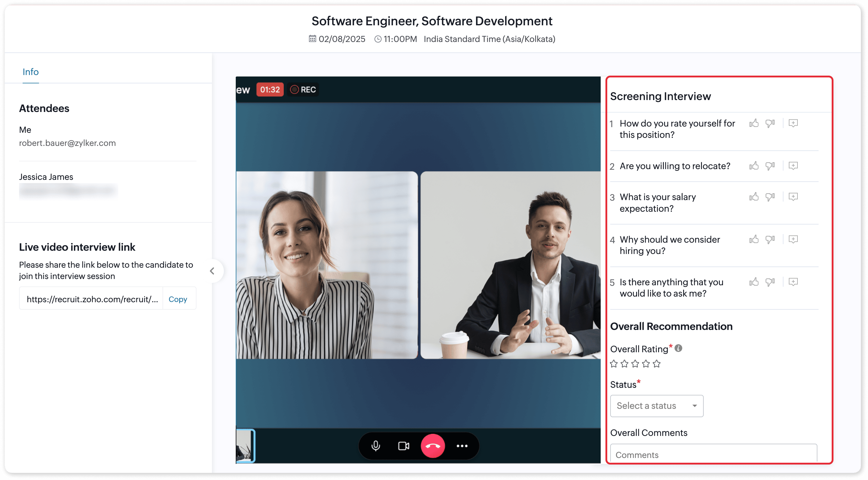Add comment for relocate question
Screen dimensions: 868x480
[x=793, y=166]
